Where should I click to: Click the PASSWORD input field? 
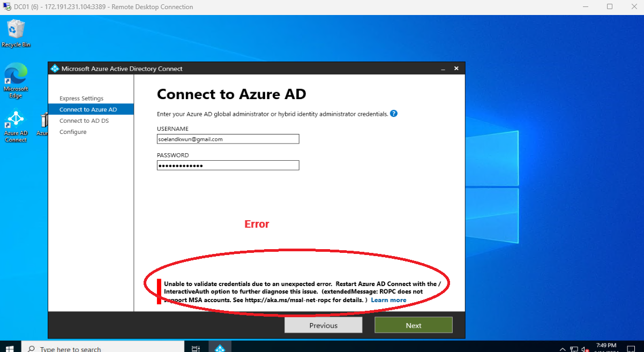coord(228,166)
